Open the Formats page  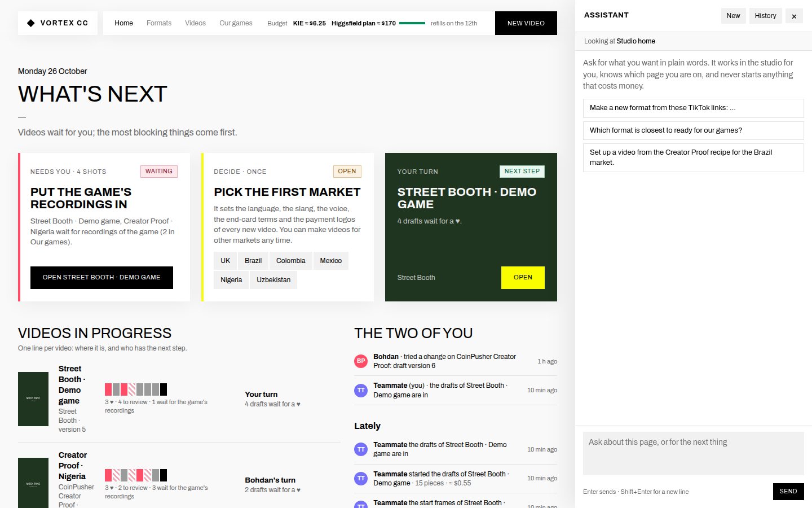159,23
